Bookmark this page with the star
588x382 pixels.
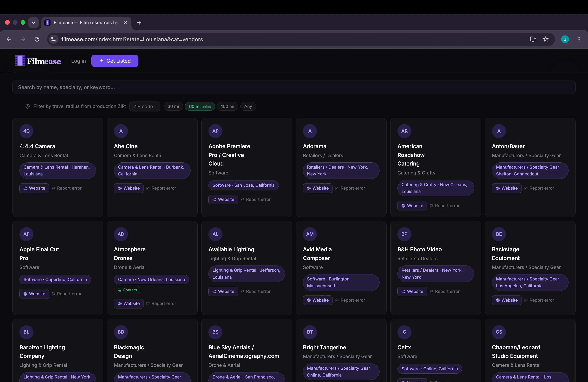click(x=545, y=39)
